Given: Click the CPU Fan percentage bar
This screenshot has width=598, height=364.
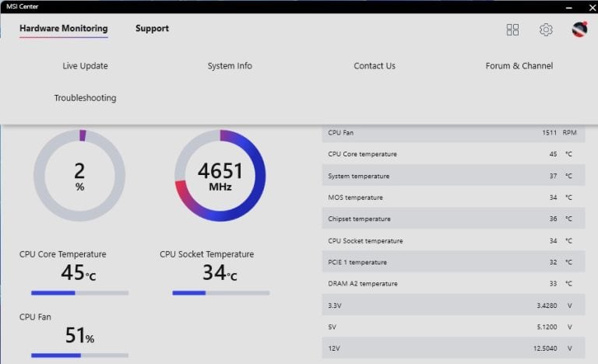Looking at the screenshot, I should [79, 355].
